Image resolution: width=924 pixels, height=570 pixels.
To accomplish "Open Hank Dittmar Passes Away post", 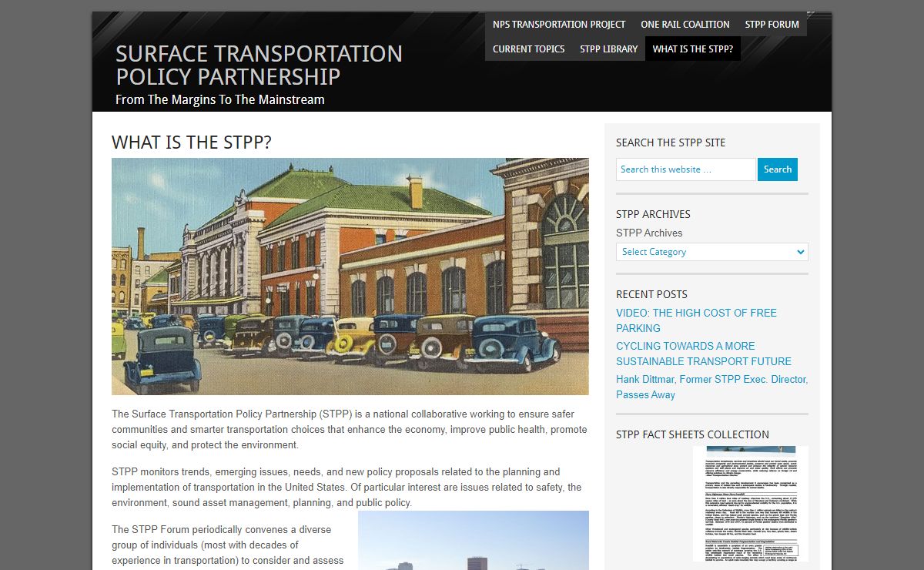I will [x=711, y=387].
